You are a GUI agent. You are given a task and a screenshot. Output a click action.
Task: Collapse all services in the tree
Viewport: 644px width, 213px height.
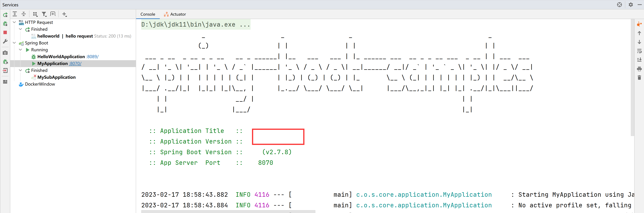[x=23, y=14]
